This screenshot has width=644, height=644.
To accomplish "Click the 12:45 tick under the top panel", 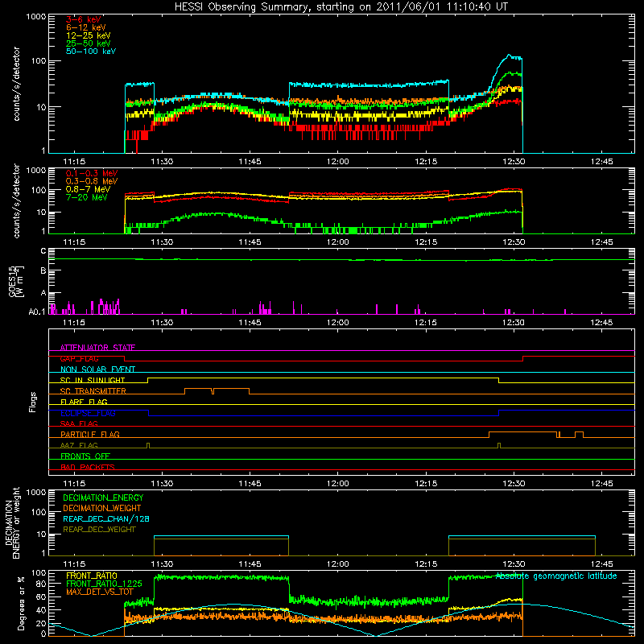I will click(601, 162).
